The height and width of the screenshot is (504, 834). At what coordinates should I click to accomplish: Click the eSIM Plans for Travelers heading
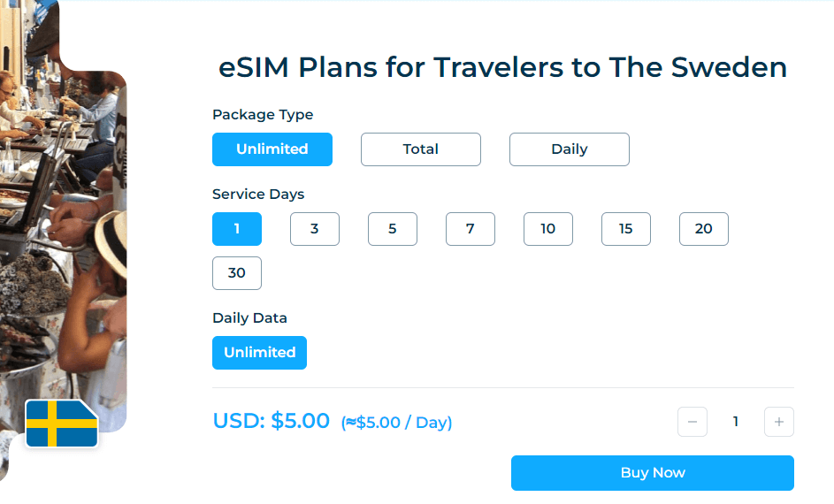click(502, 68)
